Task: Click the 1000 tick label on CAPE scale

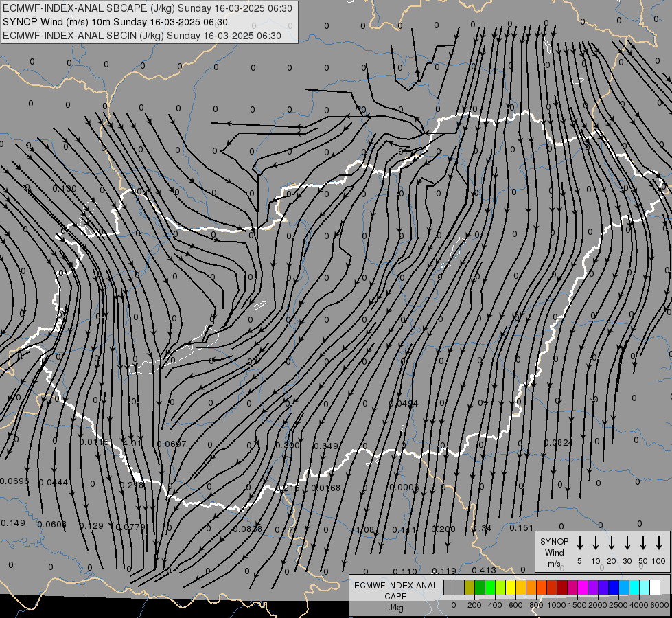Action: tap(557, 605)
